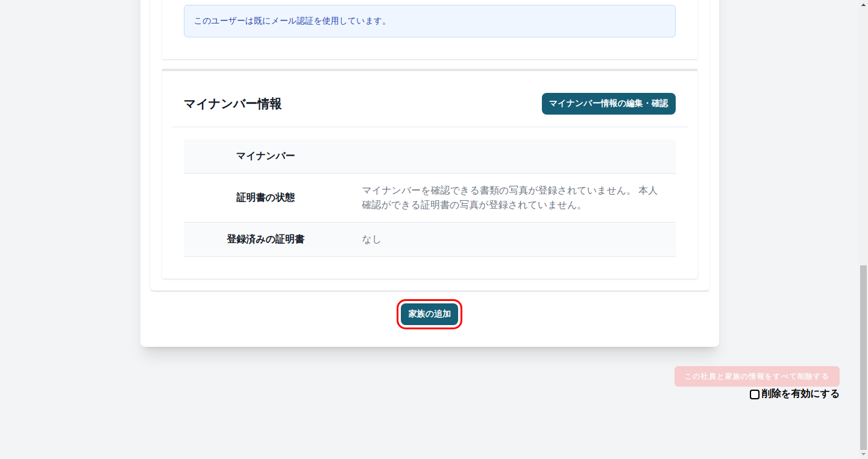Viewport: 868px width, 459px height.
Task: Click the マイナンバー row label
Action: (x=265, y=156)
